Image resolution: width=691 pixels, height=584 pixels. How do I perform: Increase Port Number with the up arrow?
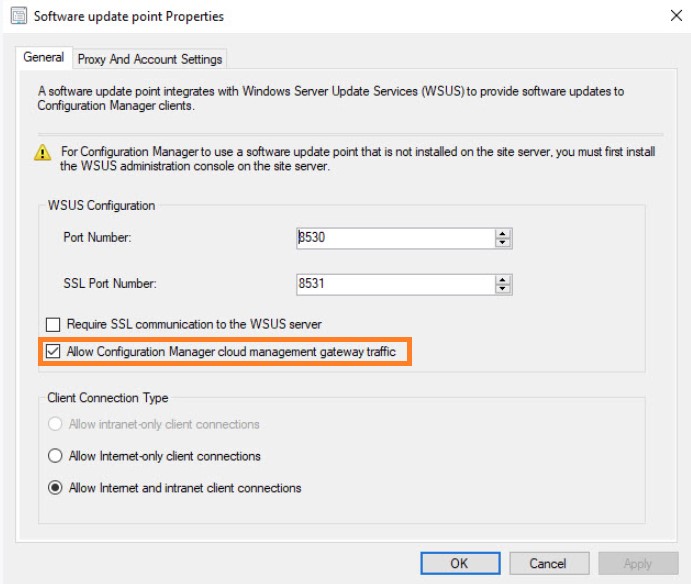click(503, 234)
